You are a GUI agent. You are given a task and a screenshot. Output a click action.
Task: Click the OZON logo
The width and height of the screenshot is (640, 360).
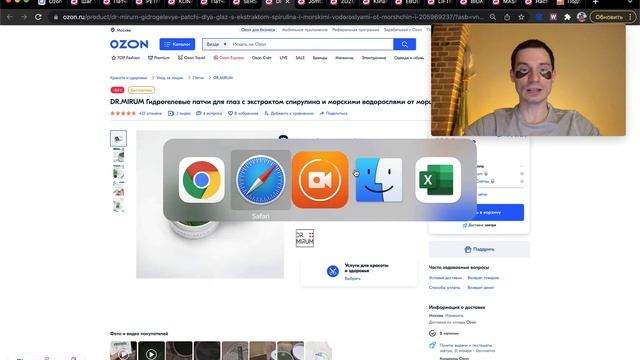click(x=129, y=44)
